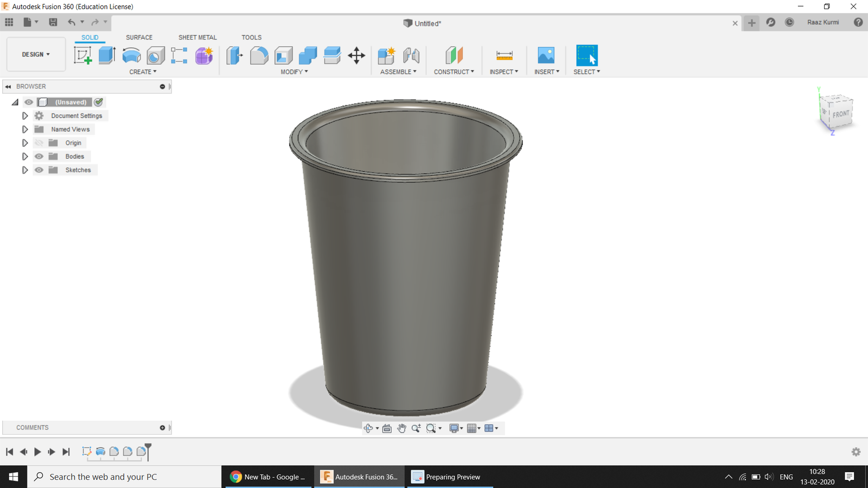Select the Shell tool
868x488 pixels.
click(283, 55)
